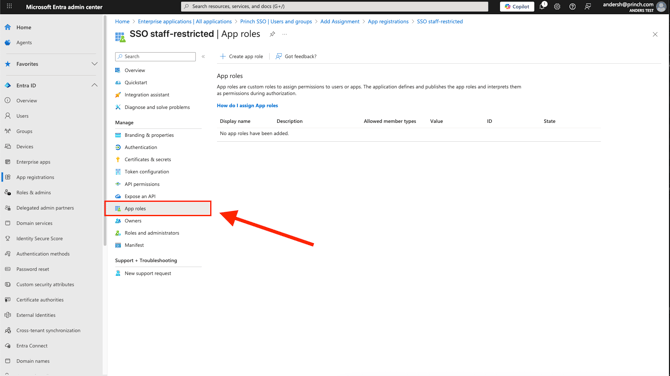Click the feedback icon in top bar
Screen dimensions: 670x376
[x=588, y=6]
